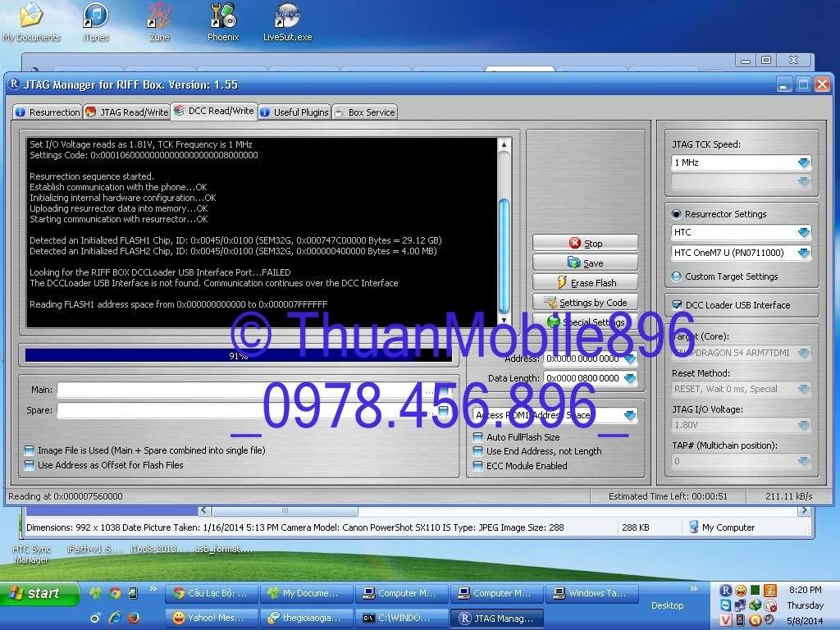
Task: Launch the Phoenix desktop shortcut
Action: pyautogui.click(x=222, y=17)
